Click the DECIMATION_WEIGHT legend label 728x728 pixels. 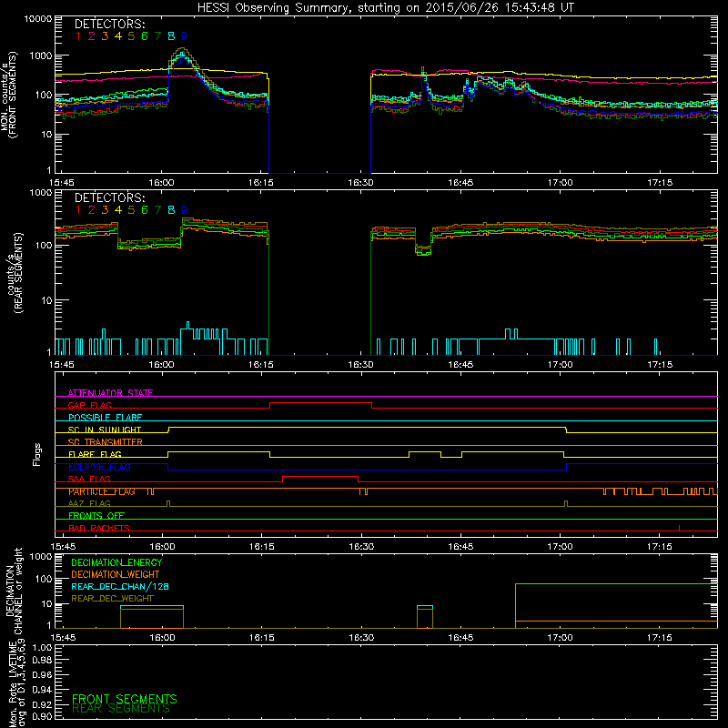[x=116, y=574]
